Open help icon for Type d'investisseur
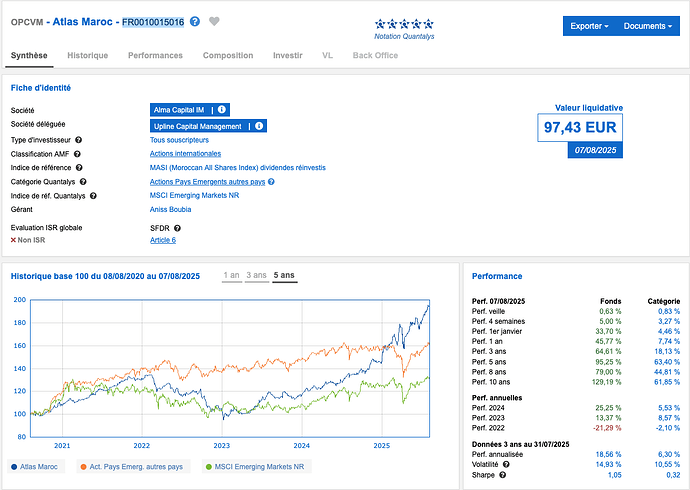Screen dimensions: 690x490 click(79, 140)
